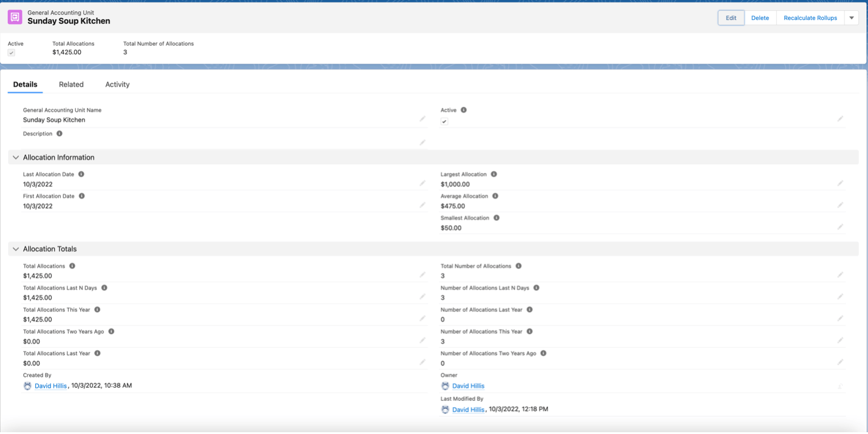Open David Hillis link under Last Modified By
868x434 pixels.
[468, 410]
